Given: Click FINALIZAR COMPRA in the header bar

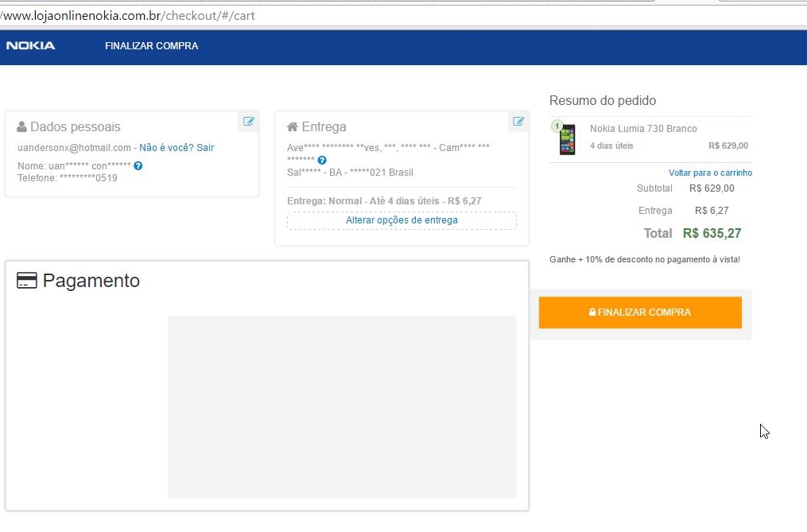Looking at the screenshot, I should [151, 46].
